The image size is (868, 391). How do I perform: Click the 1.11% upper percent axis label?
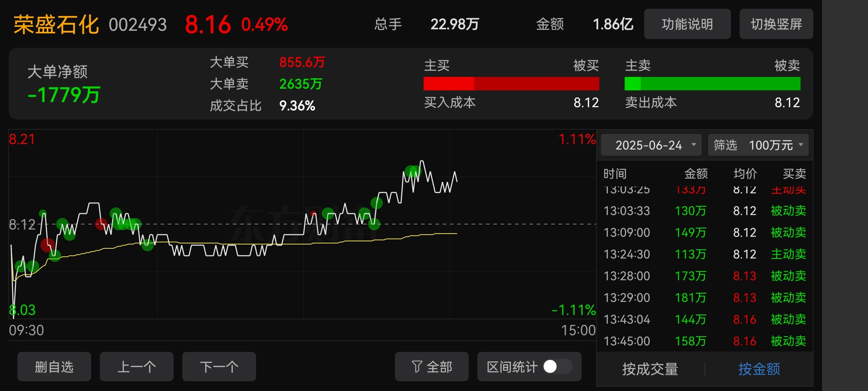(577, 139)
